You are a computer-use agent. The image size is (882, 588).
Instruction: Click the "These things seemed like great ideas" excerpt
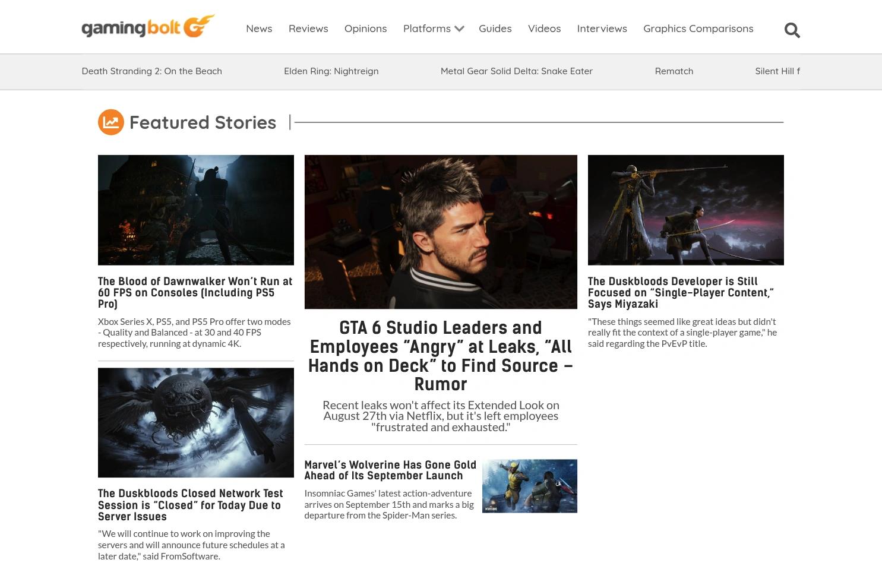[x=682, y=333]
